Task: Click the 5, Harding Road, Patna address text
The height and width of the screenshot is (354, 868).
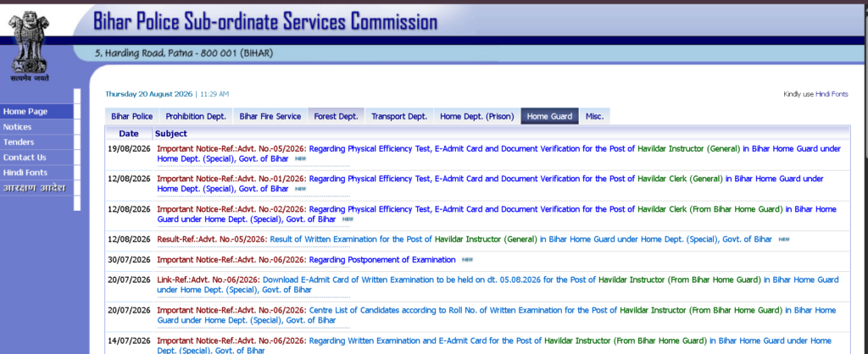Action: click(x=184, y=53)
